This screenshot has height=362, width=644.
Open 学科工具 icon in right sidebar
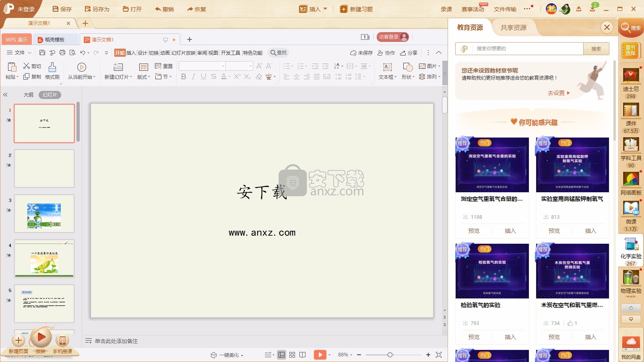631,145
